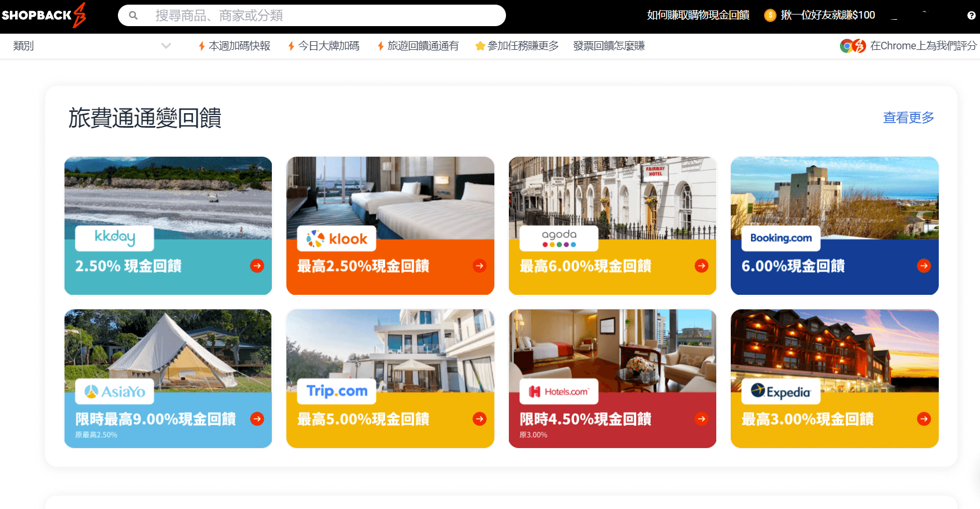The width and height of the screenshot is (980, 509).
Task: Click the 旅費通通變回饋 section heading
Action: coord(145,118)
